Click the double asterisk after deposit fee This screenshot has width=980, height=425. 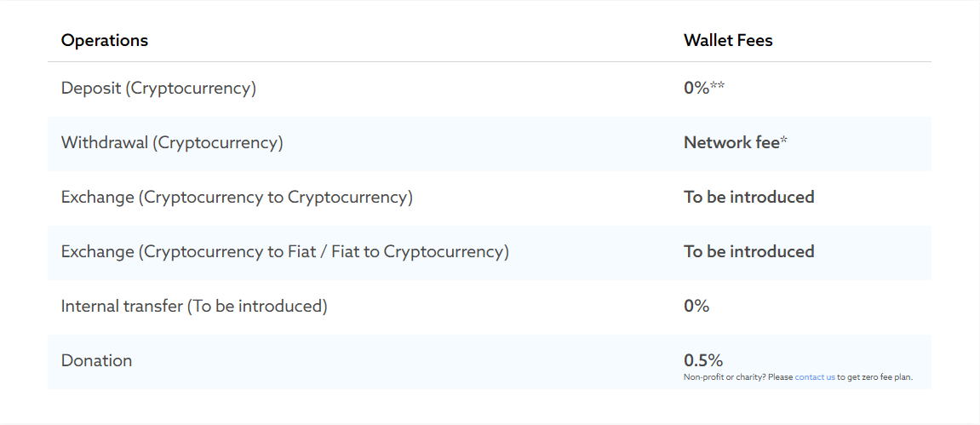718,87
